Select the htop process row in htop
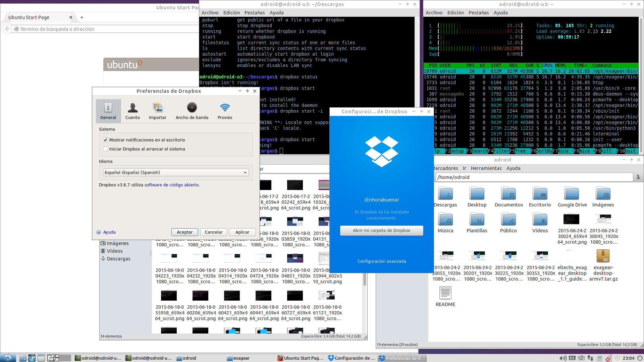The height and width of the screenshot is (362, 644). point(531,82)
